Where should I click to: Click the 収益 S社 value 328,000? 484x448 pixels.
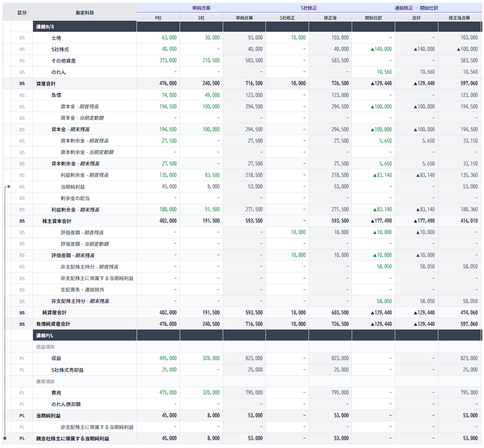tap(211, 358)
